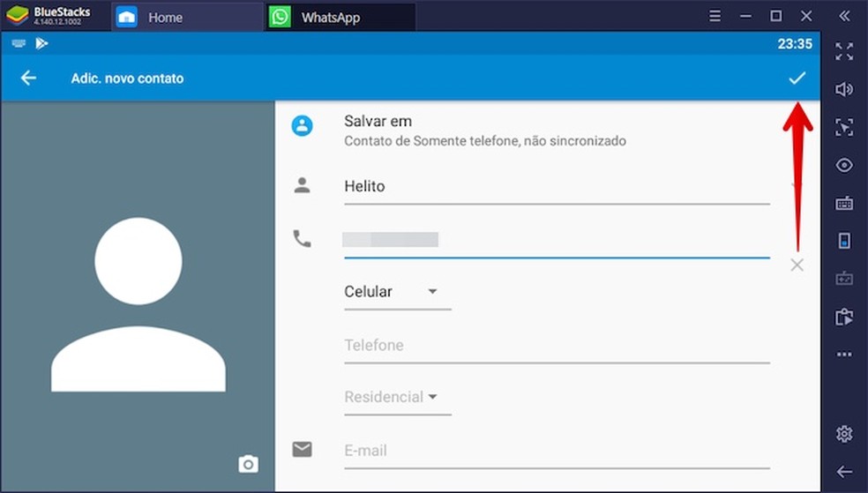This screenshot has height=493, width=868.
Task: Open keyboard controls icon in sidebar
Action: (844, 203)
